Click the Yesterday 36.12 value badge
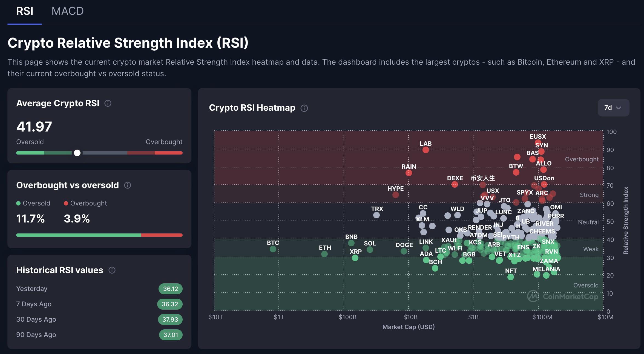Viewport: 644px width, 354px height. point(171,289)
